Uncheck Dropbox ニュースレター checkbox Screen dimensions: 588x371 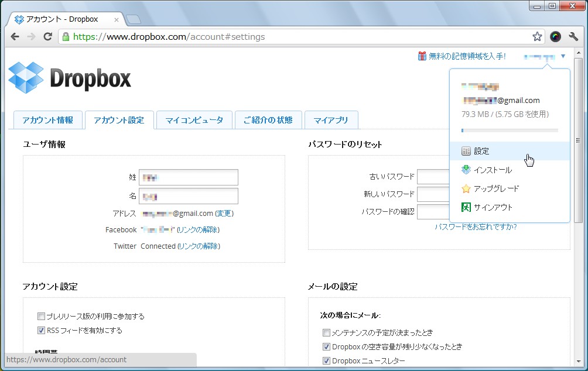(326, 361)
